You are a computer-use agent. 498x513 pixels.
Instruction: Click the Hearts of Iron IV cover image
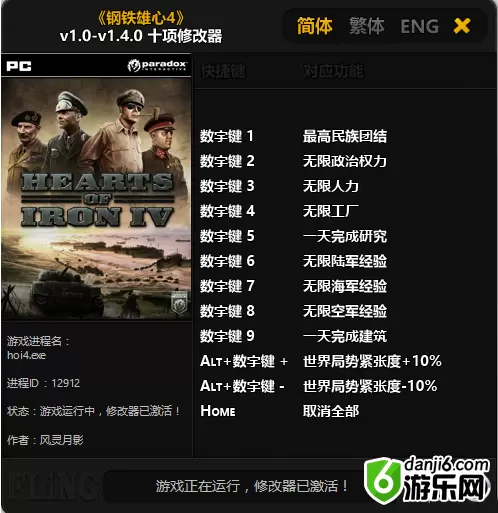[x=96, y=199]
